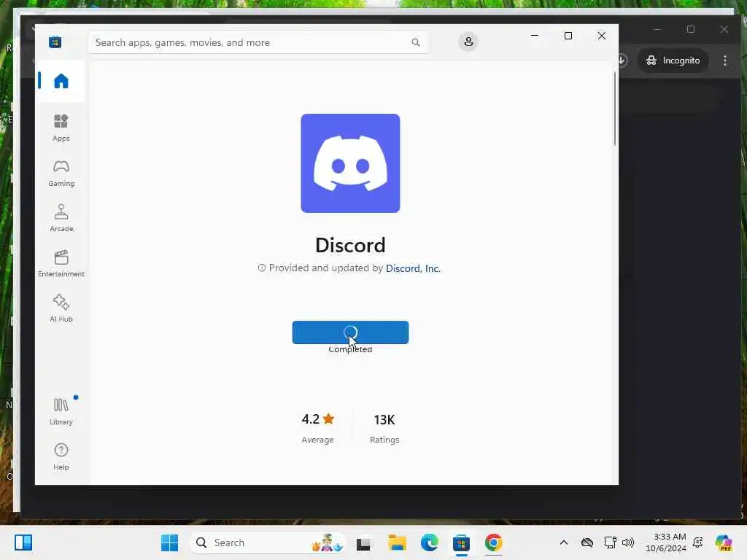
Task: Click the search magnifier icon in Store
Action: coord(415,42)
